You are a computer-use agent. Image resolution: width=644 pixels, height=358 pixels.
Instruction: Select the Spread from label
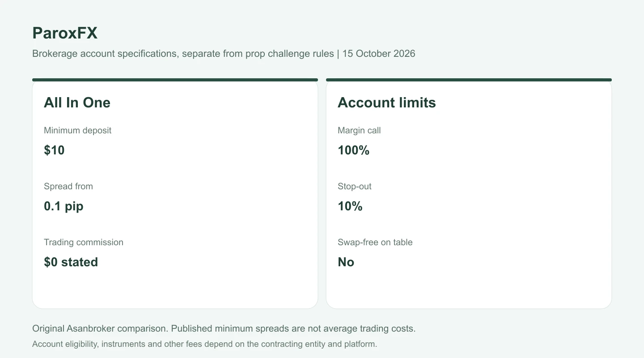[68, 187]
